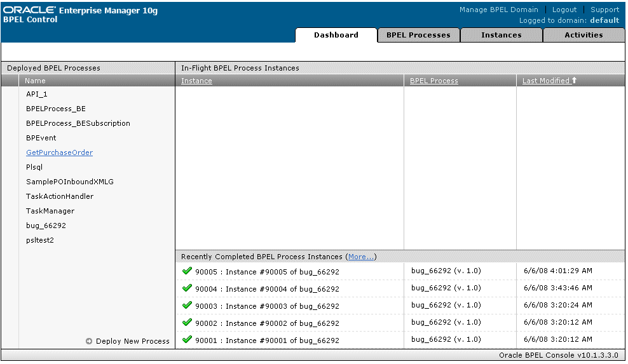Open the BPEL Processes tab

tap(418, 35)
